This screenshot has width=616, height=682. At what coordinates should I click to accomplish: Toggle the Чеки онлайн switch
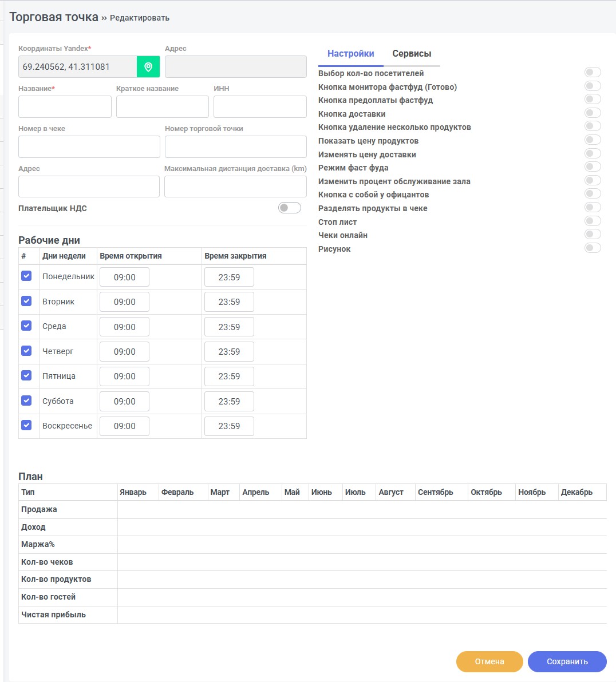pyautogui.click(x=593, y=234)
